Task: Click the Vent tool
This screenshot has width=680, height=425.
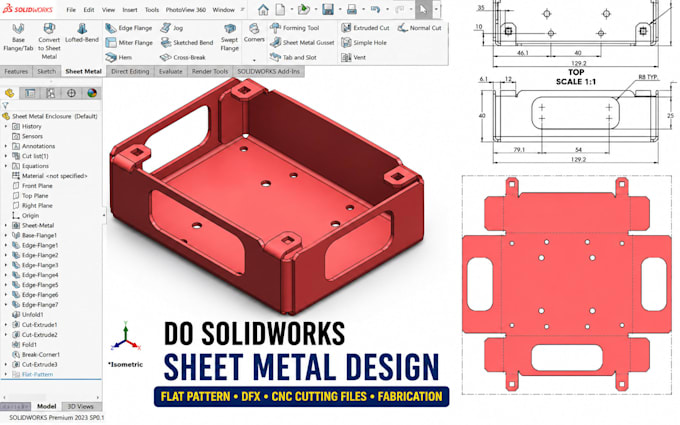Action: (353, 57)
